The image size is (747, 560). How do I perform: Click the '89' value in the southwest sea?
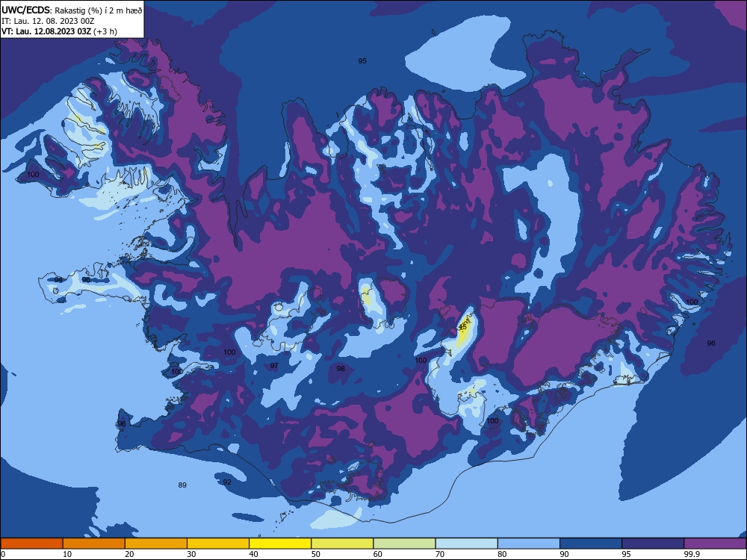click(x=182, y=485)
